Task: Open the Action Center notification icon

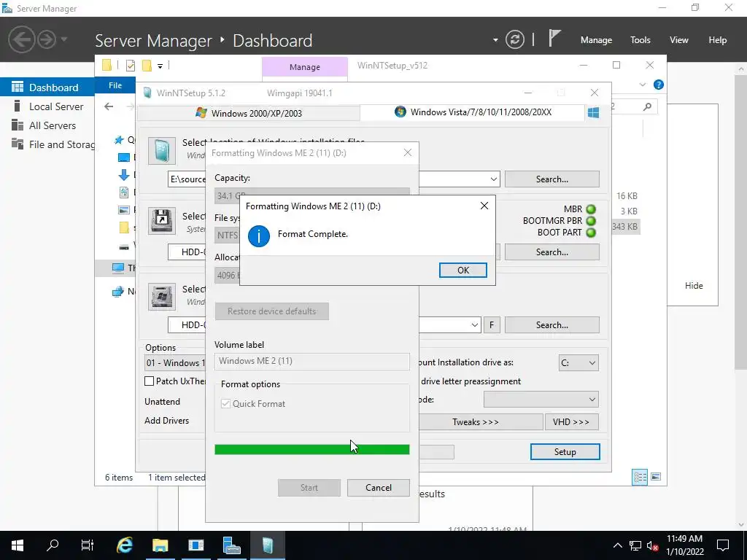Action: pyautogui.click(x=723, y=545)
